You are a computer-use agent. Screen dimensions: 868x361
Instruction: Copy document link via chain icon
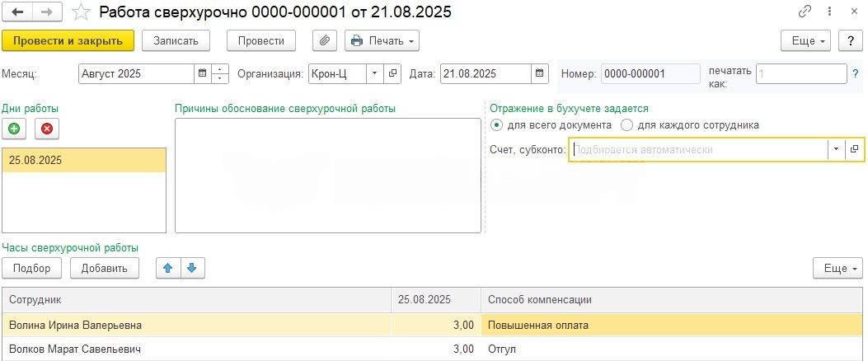805,12
